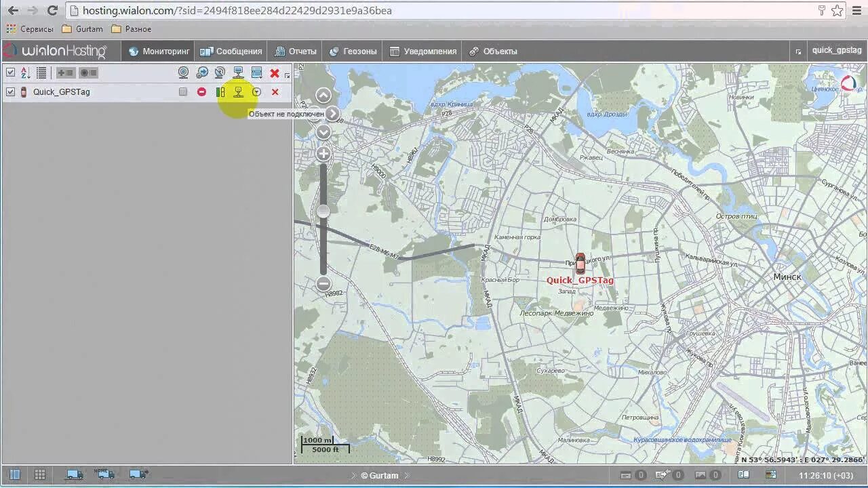Click the truck with name label icon
The height and width of the screenshot is (488, 868).
104,474
